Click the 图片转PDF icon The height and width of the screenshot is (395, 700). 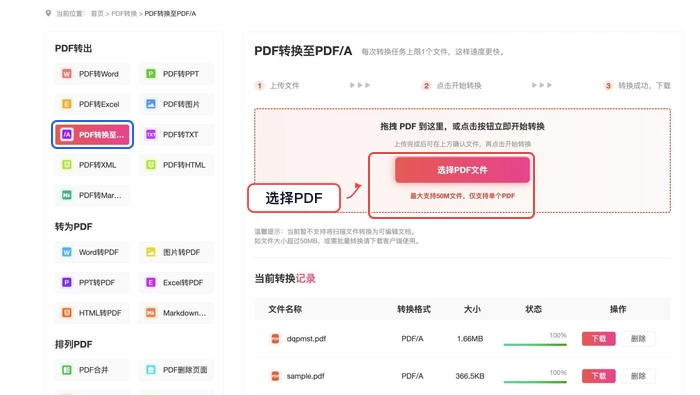tap(151, 252)
